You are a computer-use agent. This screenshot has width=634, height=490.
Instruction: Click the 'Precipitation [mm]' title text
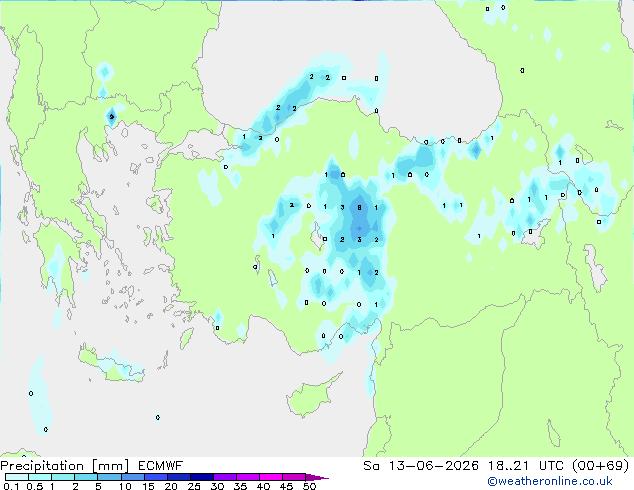(x=65, y=466)
